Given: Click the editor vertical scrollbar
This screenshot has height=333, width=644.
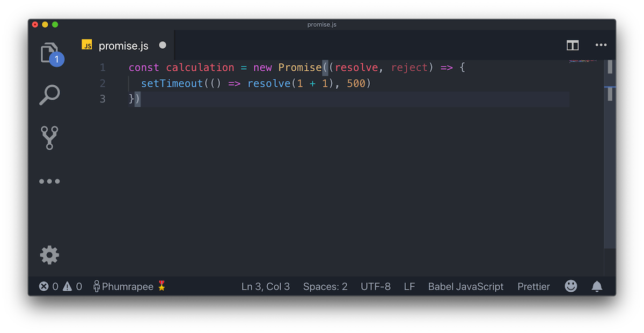Looking at the screenshot, I should [610, 154].
